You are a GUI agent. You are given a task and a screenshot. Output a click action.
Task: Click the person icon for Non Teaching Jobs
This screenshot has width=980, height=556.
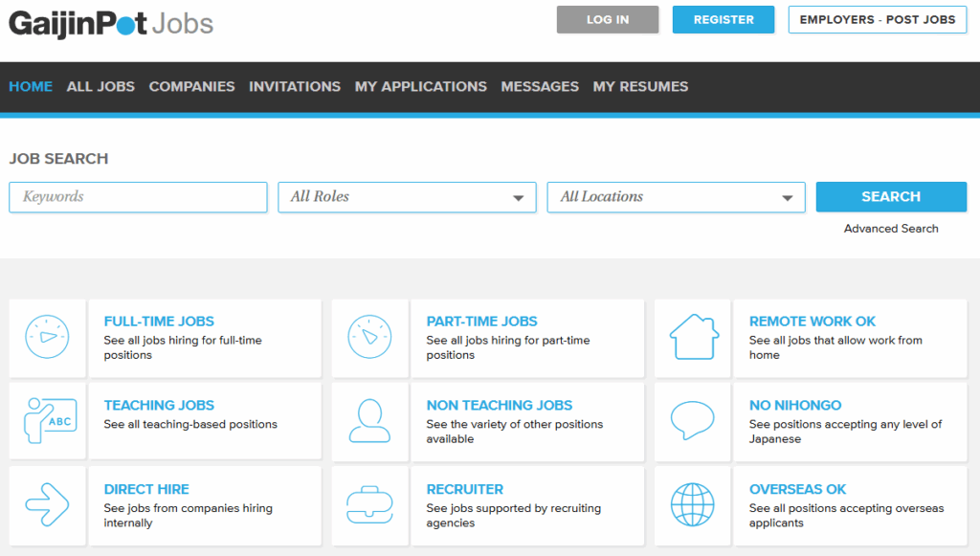coord(369,421)
